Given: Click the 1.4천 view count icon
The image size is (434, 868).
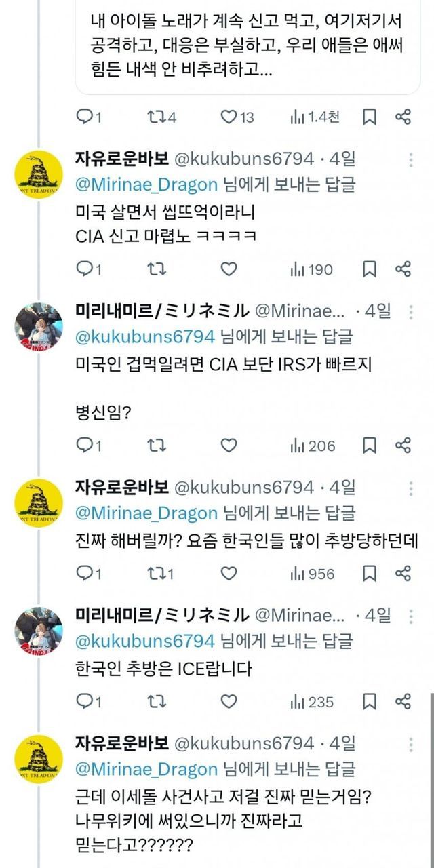Looking at the screenshot, I should pyautogui.click(x=297, y=117).
